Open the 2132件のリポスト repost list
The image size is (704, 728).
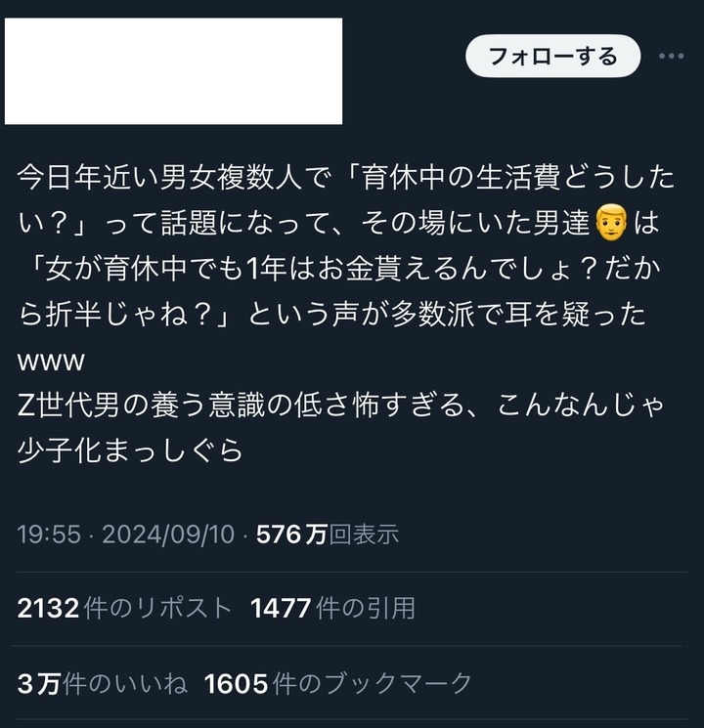124,608
